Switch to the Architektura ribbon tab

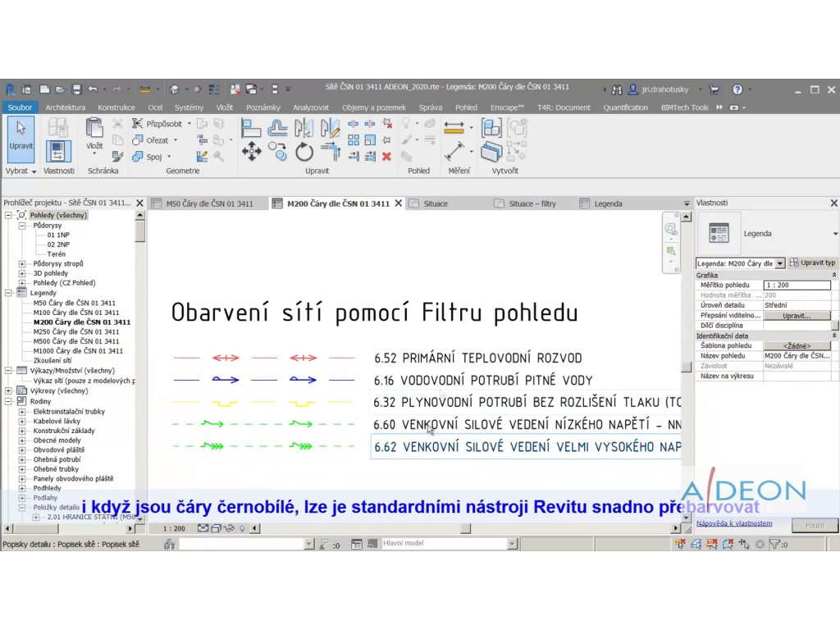[66, 107]
